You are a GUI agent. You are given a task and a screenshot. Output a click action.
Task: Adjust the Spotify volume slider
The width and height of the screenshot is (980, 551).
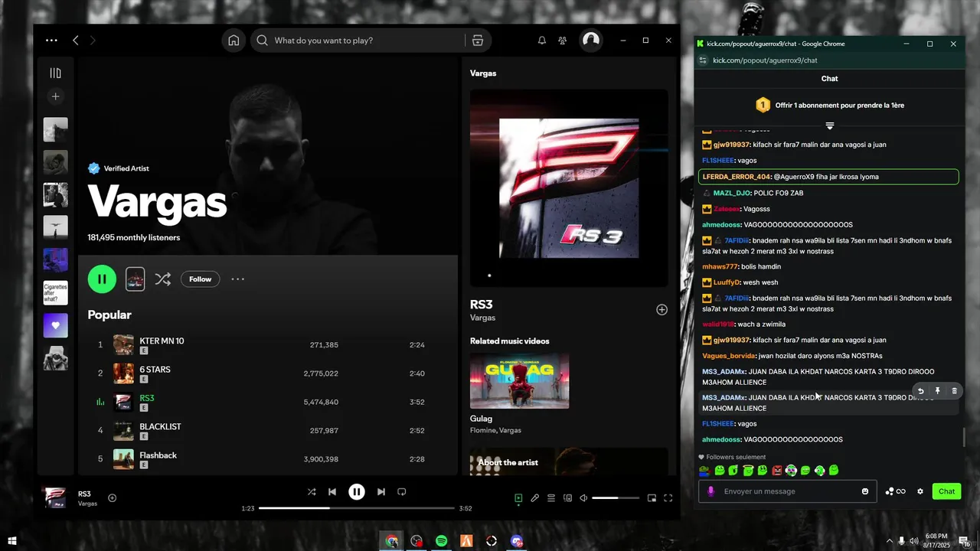[616, 498]
